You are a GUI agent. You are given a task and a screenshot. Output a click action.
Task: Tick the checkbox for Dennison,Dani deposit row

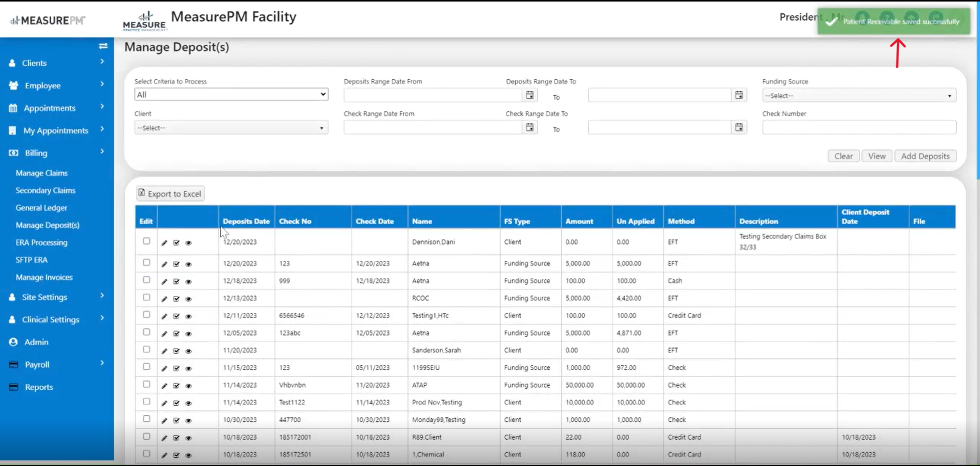[146, 241]
